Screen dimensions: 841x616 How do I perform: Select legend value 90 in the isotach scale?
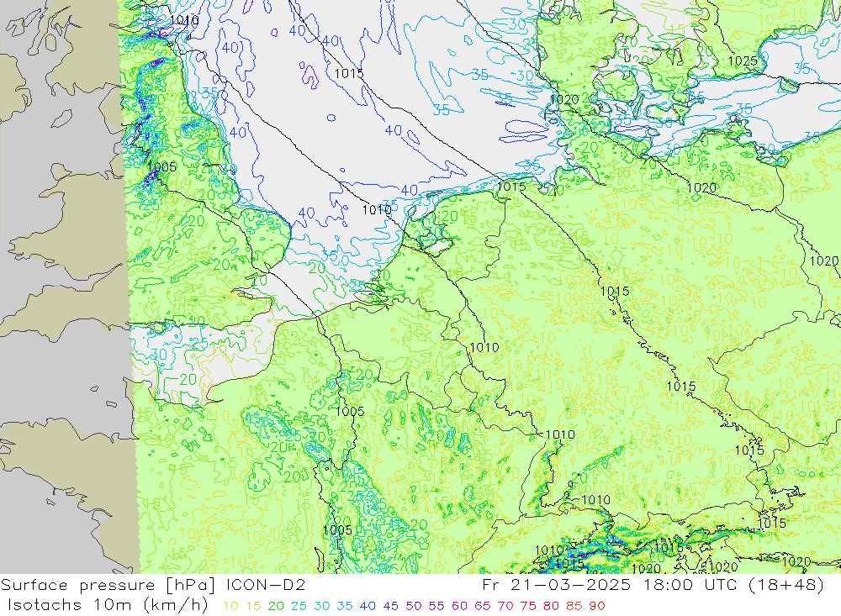pyautogui.click(x=597, y=606)
